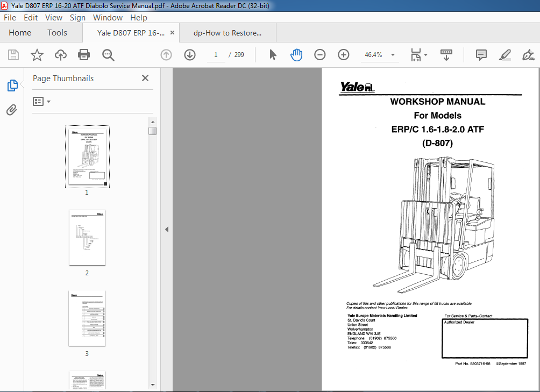
Task: Click the forklift illustration on the page
Action: click(x=435, y=225)
